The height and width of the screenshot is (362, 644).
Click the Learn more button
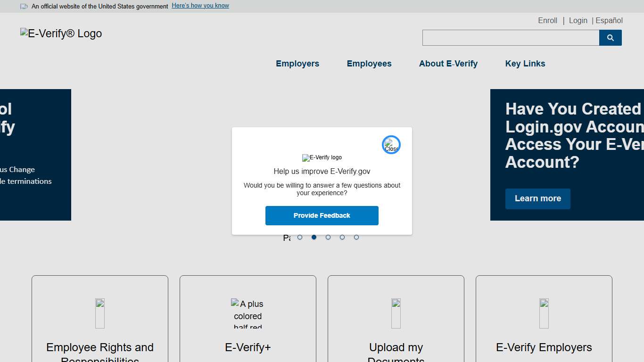point(537,198)
